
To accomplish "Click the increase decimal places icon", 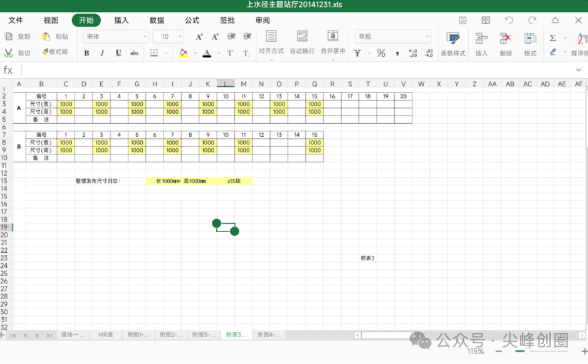I will [413, 53].
